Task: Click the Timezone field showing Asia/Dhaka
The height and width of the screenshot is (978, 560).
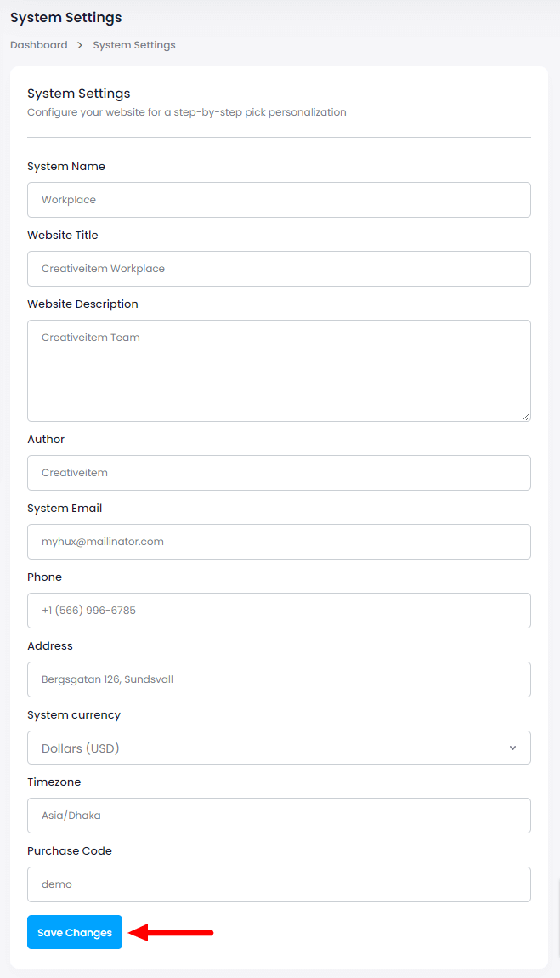Action: click(279, 816)
